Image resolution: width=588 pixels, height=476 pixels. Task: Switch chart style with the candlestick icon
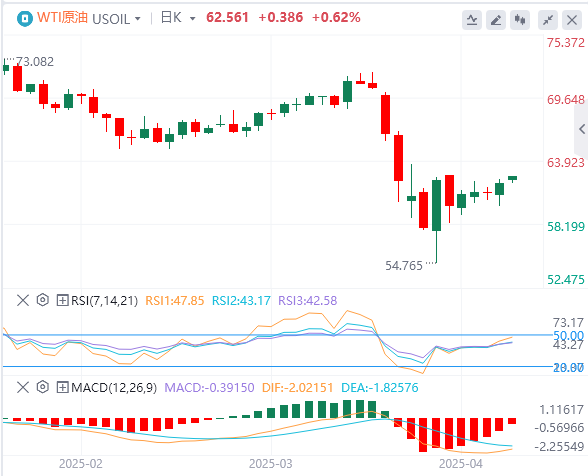[x=520, y=20]
